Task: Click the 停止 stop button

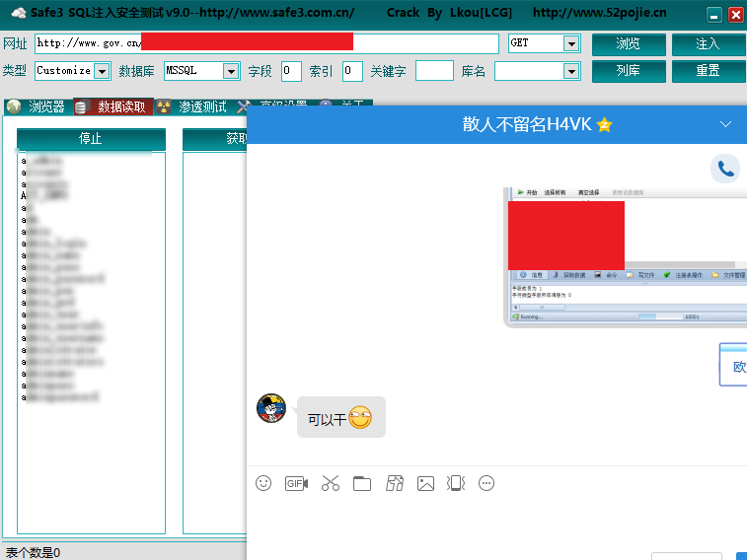Action: [91, 139]
